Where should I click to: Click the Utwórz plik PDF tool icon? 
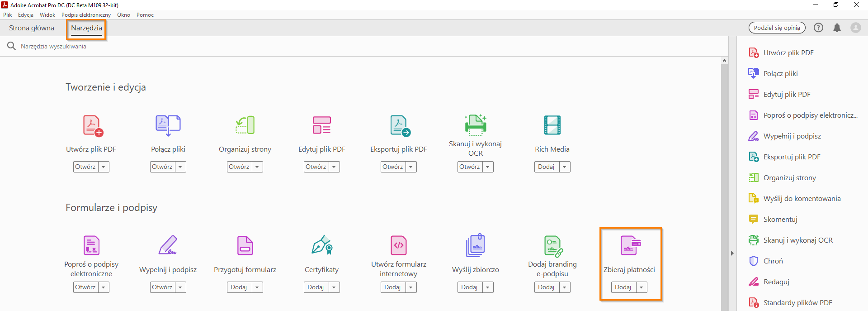(x=93, y=125)
